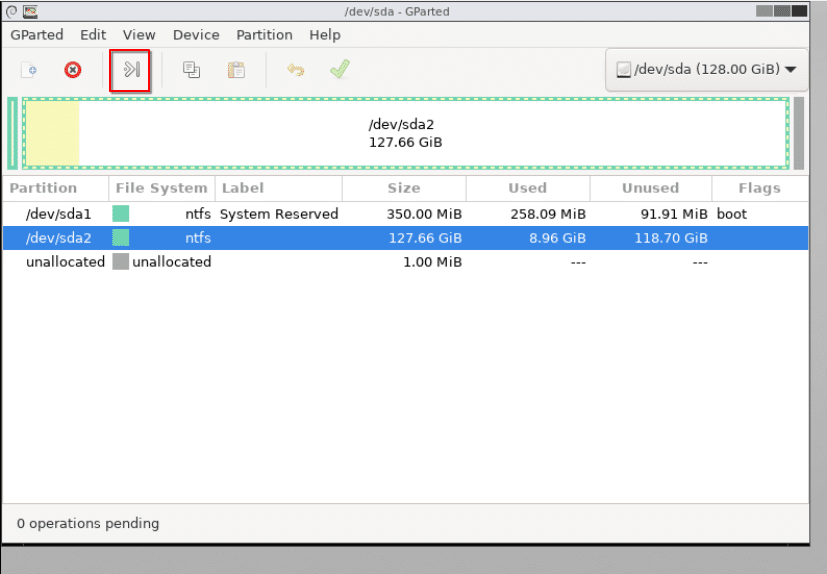Click the Resize/Move partition icon
Image resolution: width=827 pixels, height=574 pixels.
(131, 70)
